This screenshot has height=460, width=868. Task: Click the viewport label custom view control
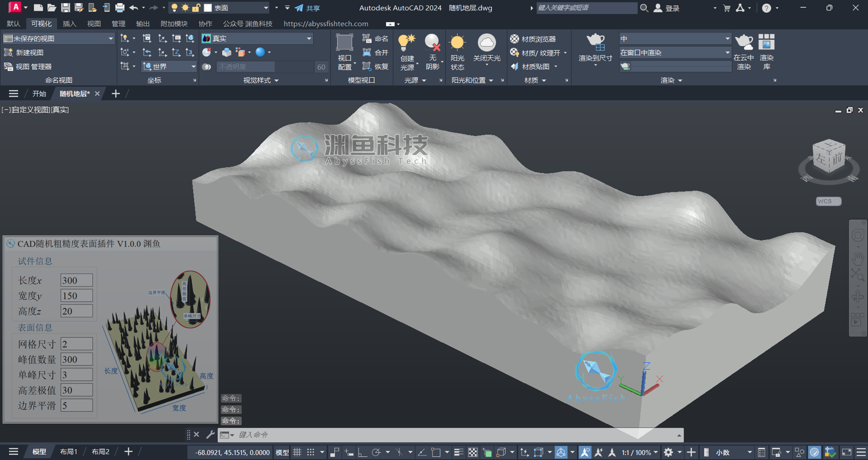(30, 110)
